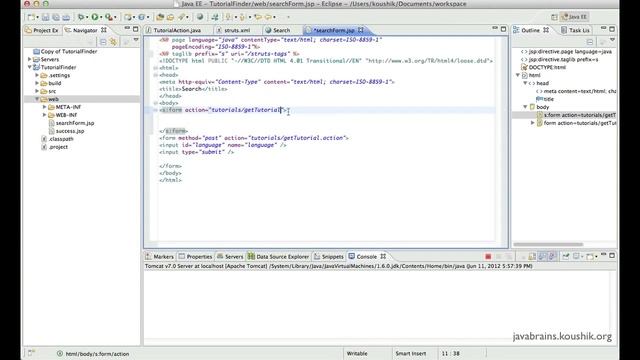Screen dimensions: 640x360
Task: Toggle Pin Console button
Action: [x=566, y=256]
